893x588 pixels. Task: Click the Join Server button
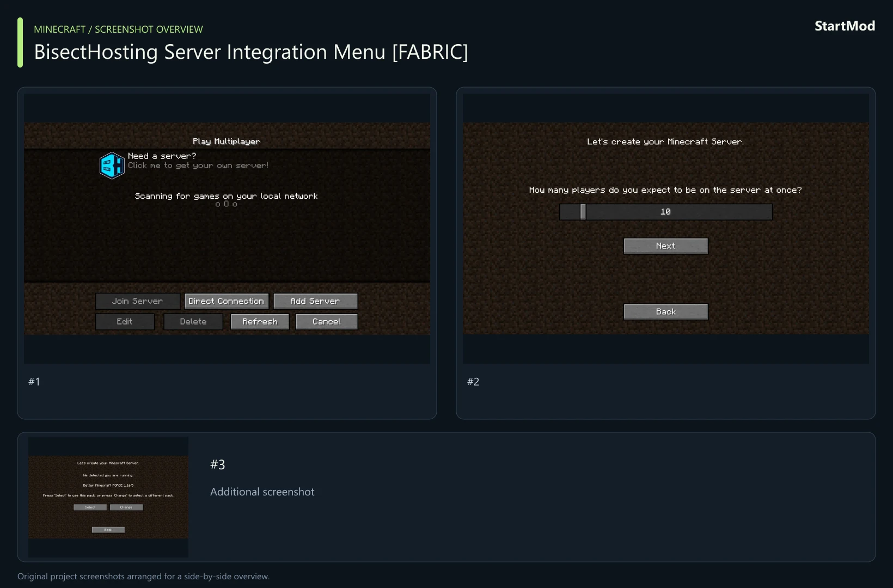tap(138, 301)
